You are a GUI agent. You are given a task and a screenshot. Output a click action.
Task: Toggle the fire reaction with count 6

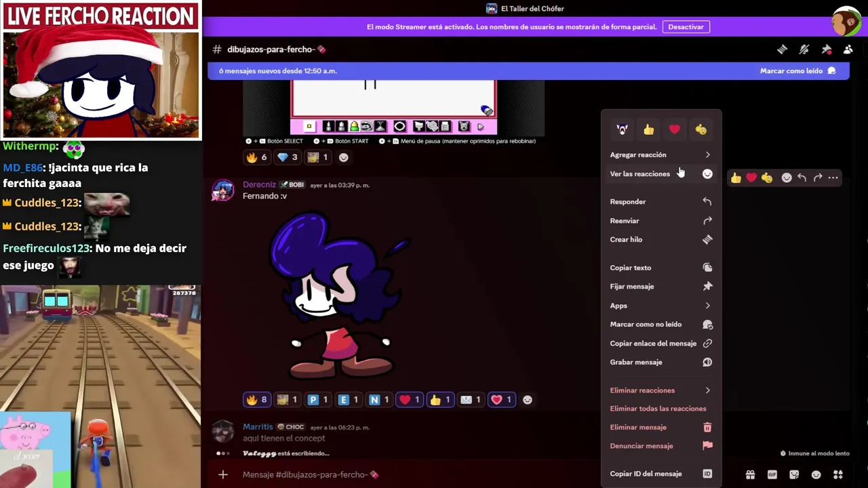point(257,157)
